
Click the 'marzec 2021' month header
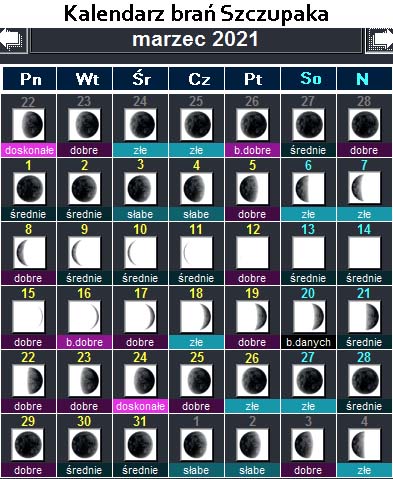196,40
